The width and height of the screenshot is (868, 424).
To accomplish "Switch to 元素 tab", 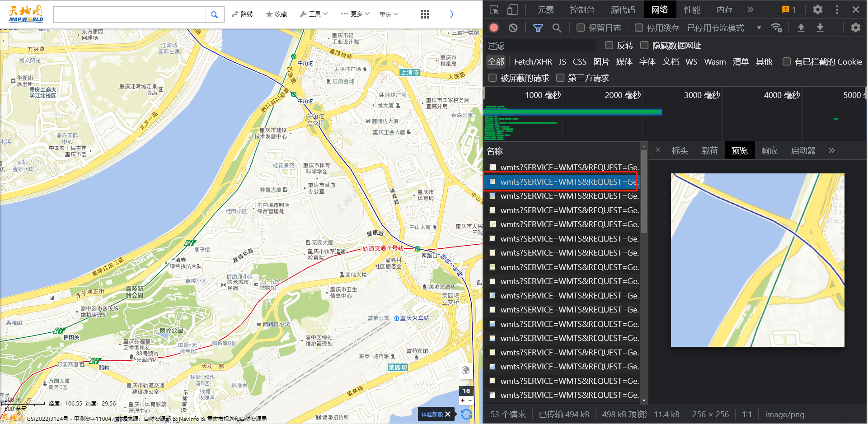I will tap(545, 9).
